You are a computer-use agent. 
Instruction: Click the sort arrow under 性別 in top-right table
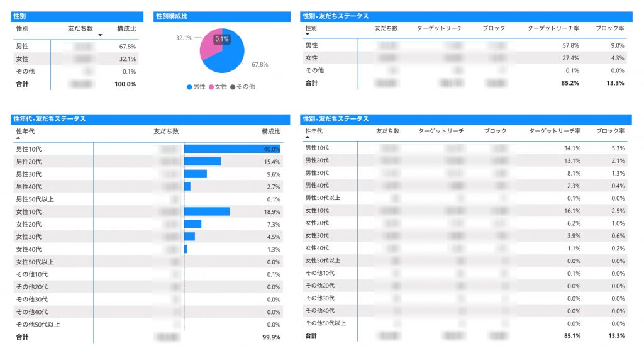pyautogui.click(x=307, y=35)
